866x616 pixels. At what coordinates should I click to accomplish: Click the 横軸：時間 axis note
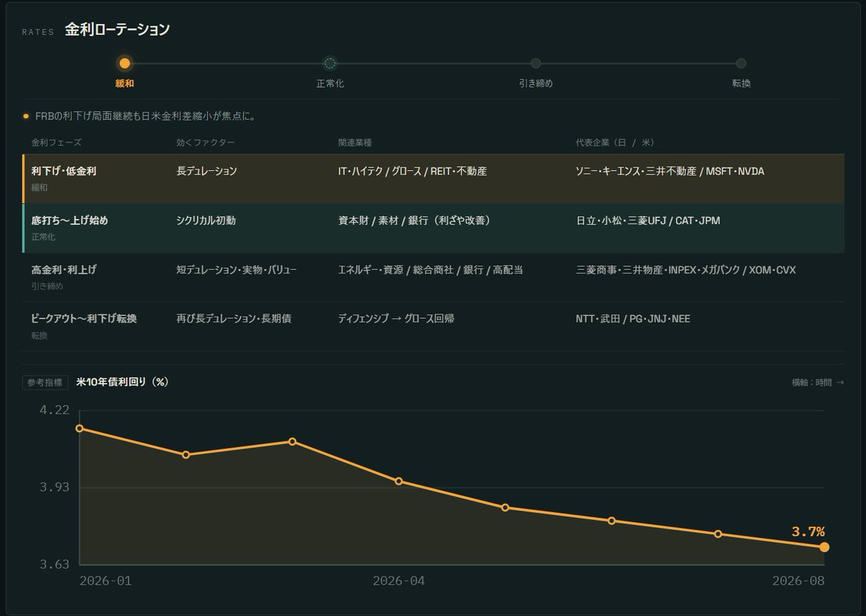818,382
